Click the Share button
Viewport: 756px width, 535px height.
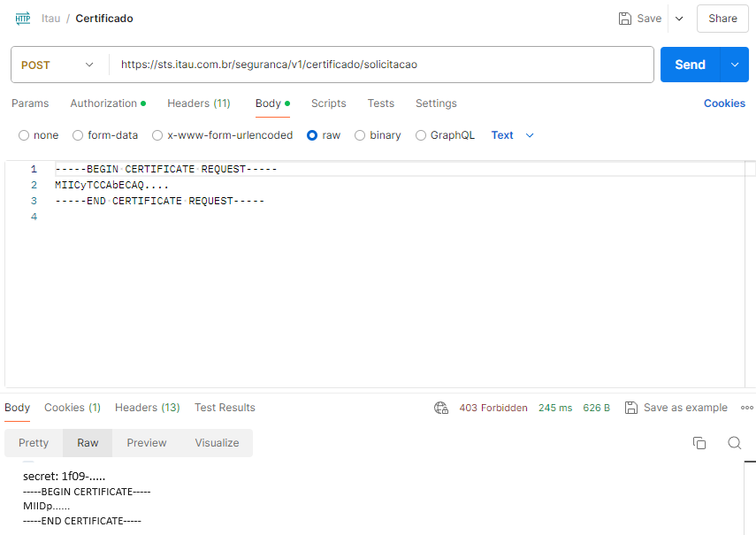[x=722, y=19]
